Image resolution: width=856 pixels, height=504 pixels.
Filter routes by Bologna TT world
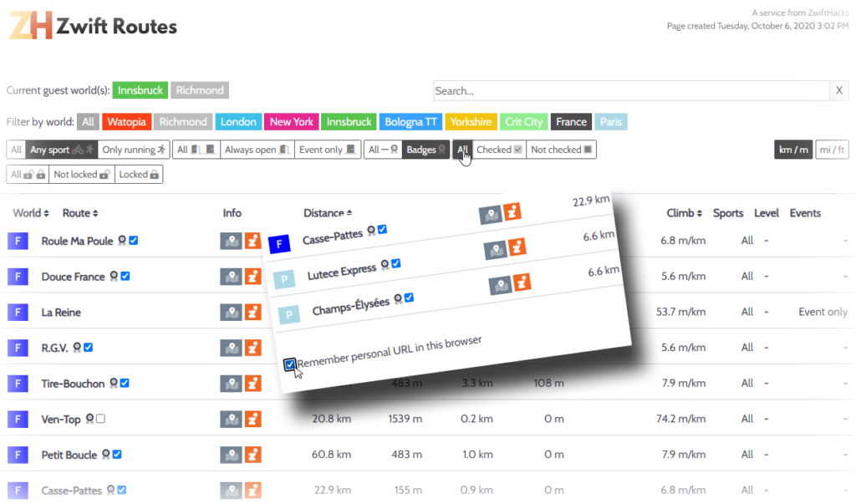point(410,122)
